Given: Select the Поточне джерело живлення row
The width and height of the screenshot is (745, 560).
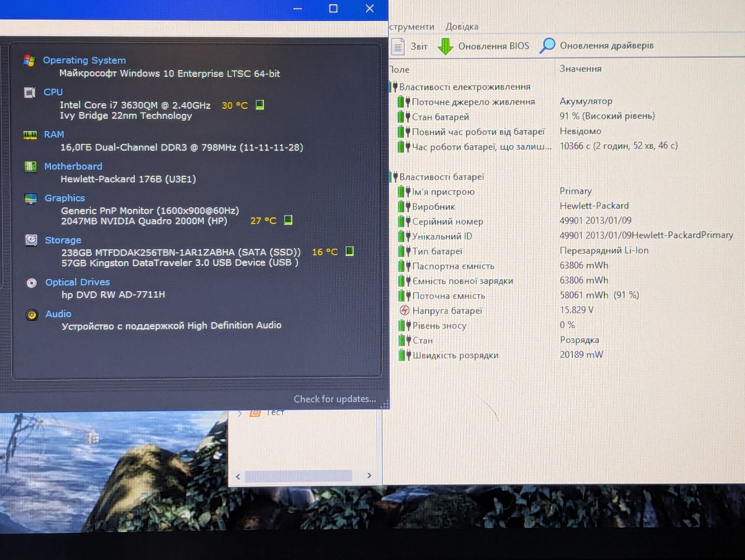Looking at the screenshot, I should pyautogui.click(x=566, y=102).
